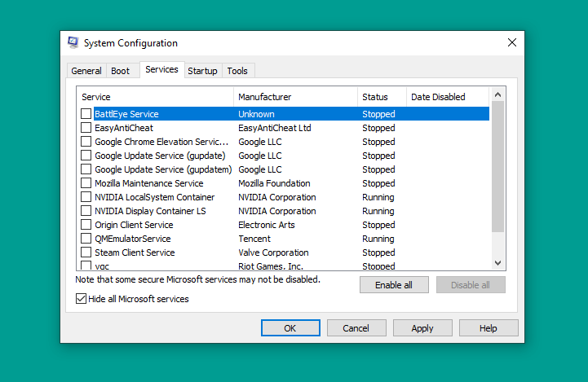Click the Riot Games, Inc. manufacturer cell
The width and height of the screenshot is (588, 382).
(271, 266)
